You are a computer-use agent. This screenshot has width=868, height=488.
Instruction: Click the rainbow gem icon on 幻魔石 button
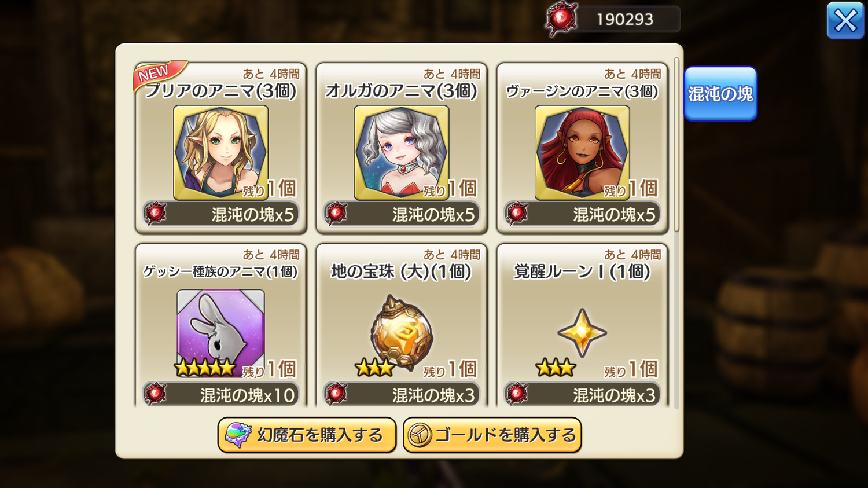click(238, 435)
